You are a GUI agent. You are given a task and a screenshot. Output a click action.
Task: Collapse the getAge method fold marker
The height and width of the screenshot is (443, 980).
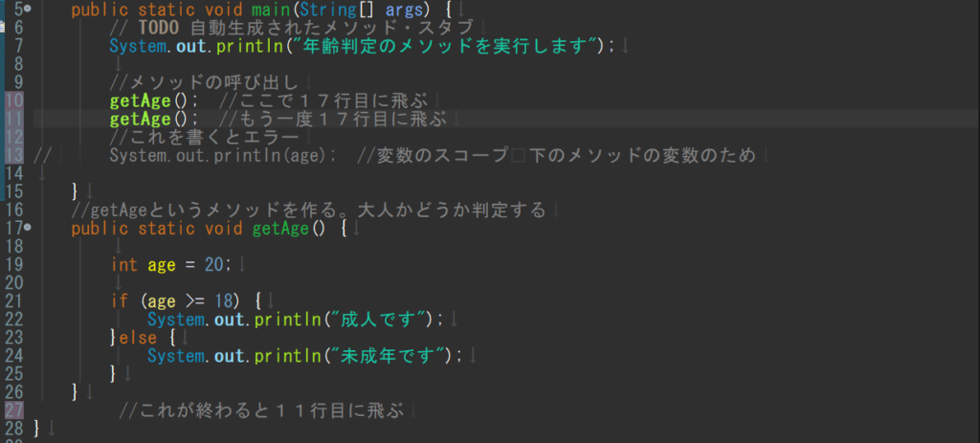tap(28, 229)
